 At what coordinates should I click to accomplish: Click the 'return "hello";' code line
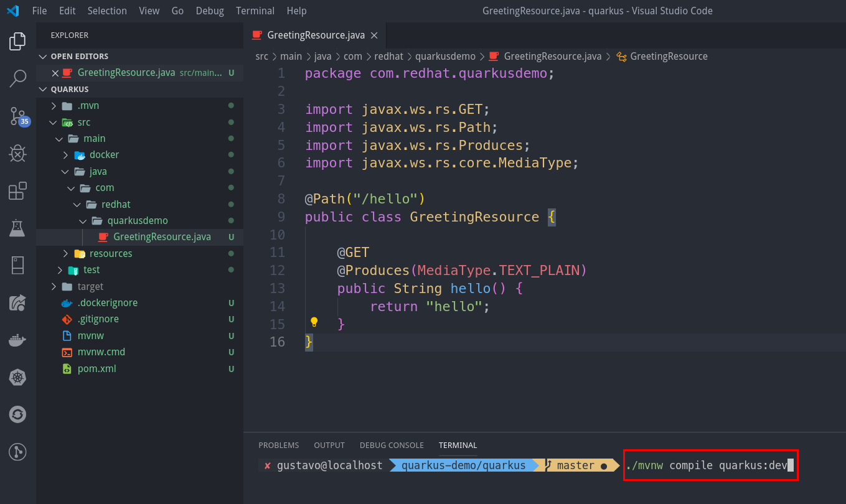point(430,306)
